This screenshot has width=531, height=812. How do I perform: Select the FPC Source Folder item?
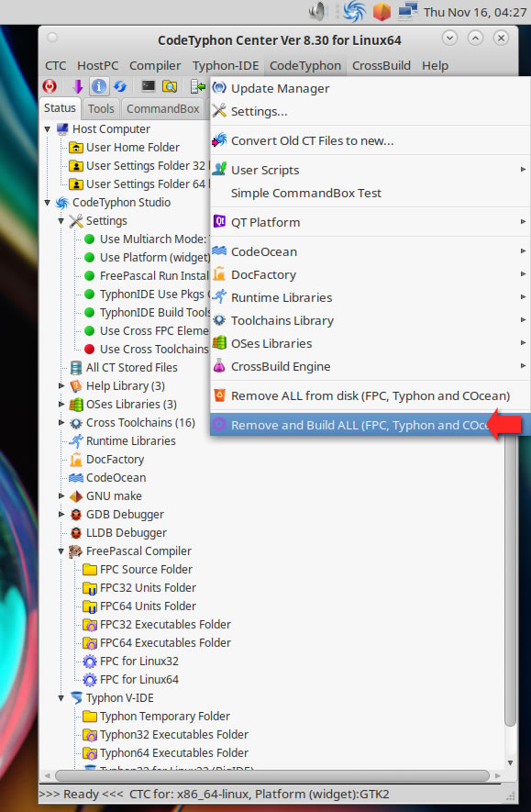[x=138, y=570]
